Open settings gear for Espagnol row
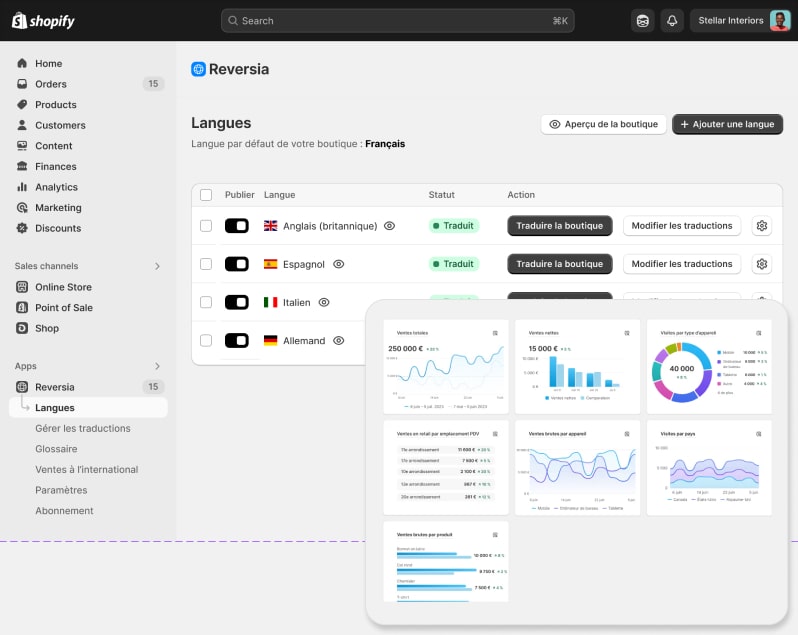 pos(762,264)
